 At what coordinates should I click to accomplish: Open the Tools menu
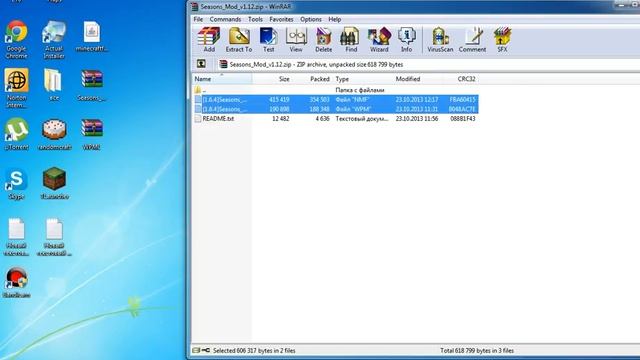(255, 19)
